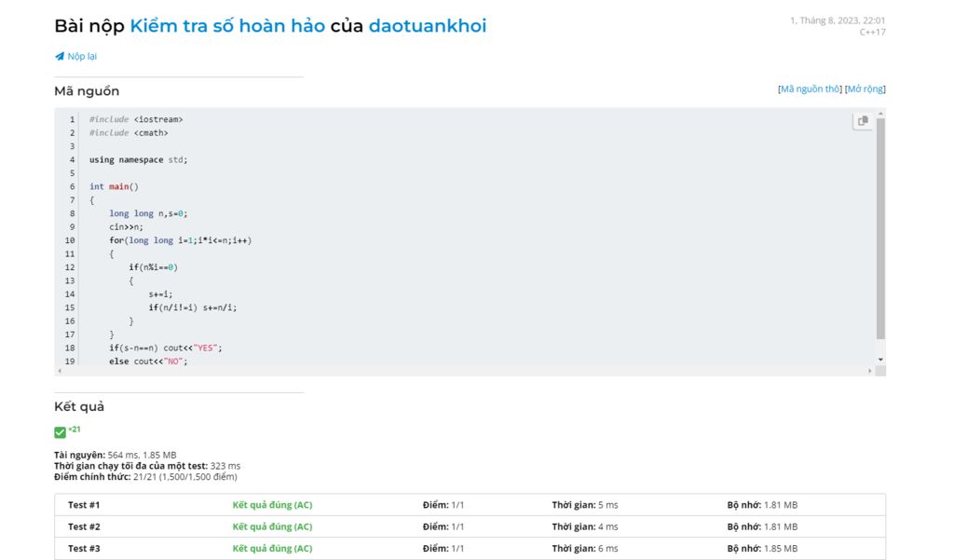Copy source code with the clipboard icon

tap(863, 120)
